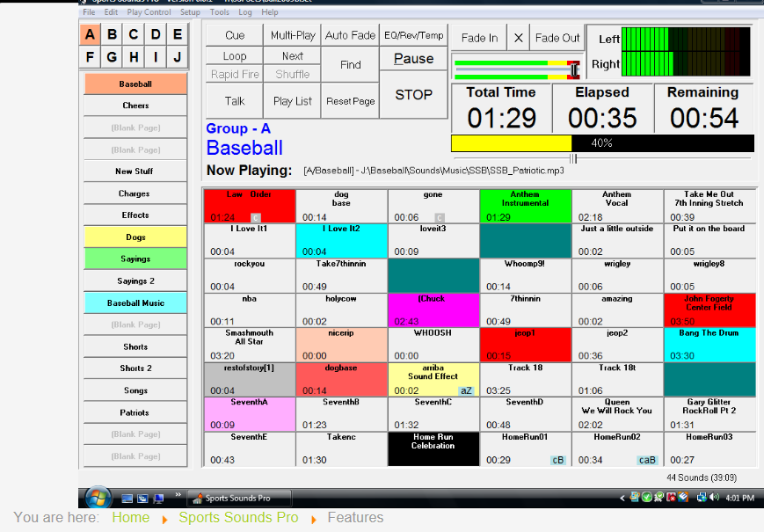Expand hidden system tray icons arrow
This screenshot has width=764, height=532.
(622, 498)
